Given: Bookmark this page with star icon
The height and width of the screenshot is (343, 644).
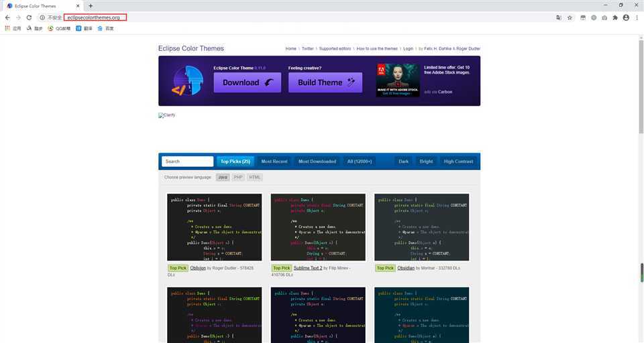Looking at the screenshot, I should [570, 17].
